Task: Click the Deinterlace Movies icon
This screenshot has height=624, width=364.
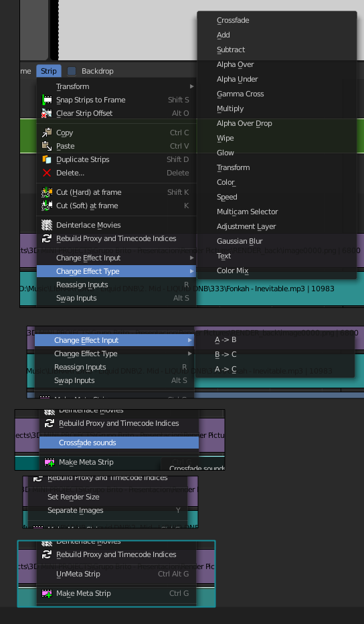Action: [x=47, y=225]
